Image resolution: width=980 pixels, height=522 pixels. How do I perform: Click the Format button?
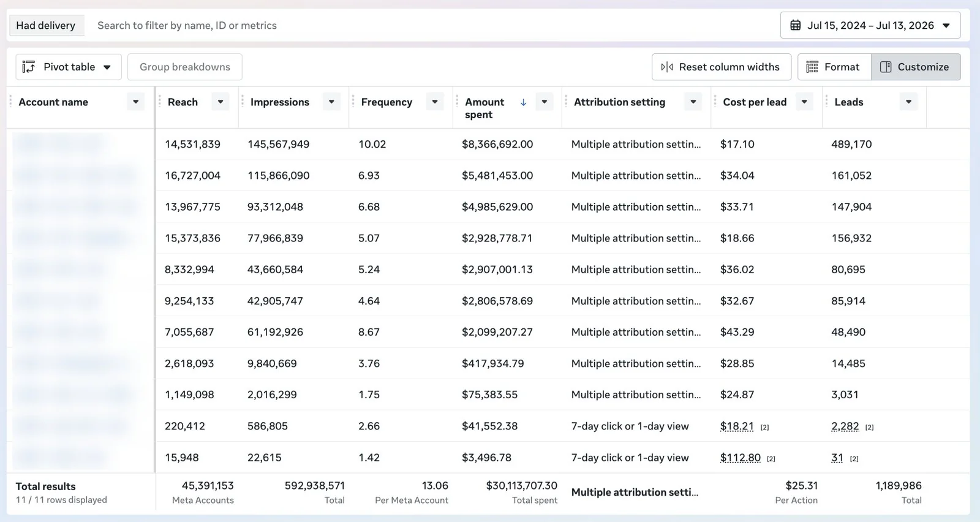(834, 67)
